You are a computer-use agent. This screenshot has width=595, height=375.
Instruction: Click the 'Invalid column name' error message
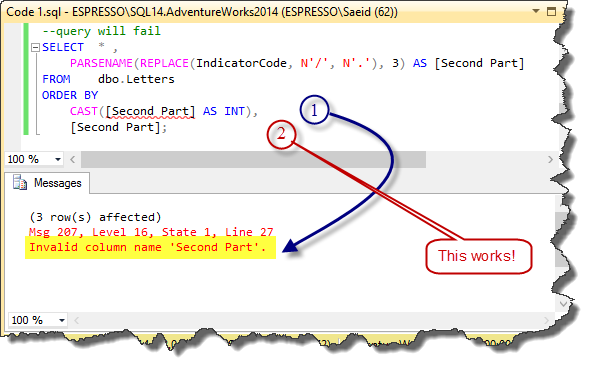point(148,247)
